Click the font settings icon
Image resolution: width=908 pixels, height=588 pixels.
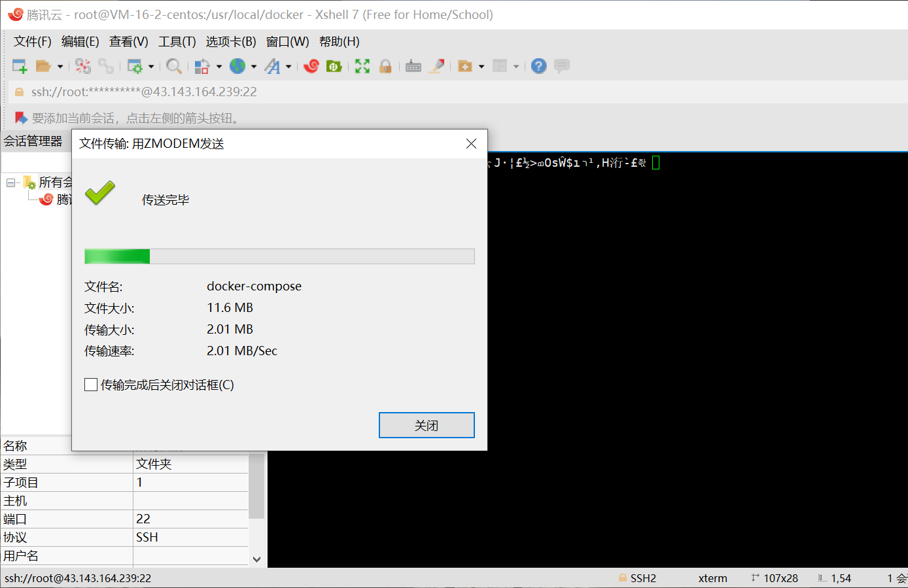pyautogui.click(x=272, y=66)
